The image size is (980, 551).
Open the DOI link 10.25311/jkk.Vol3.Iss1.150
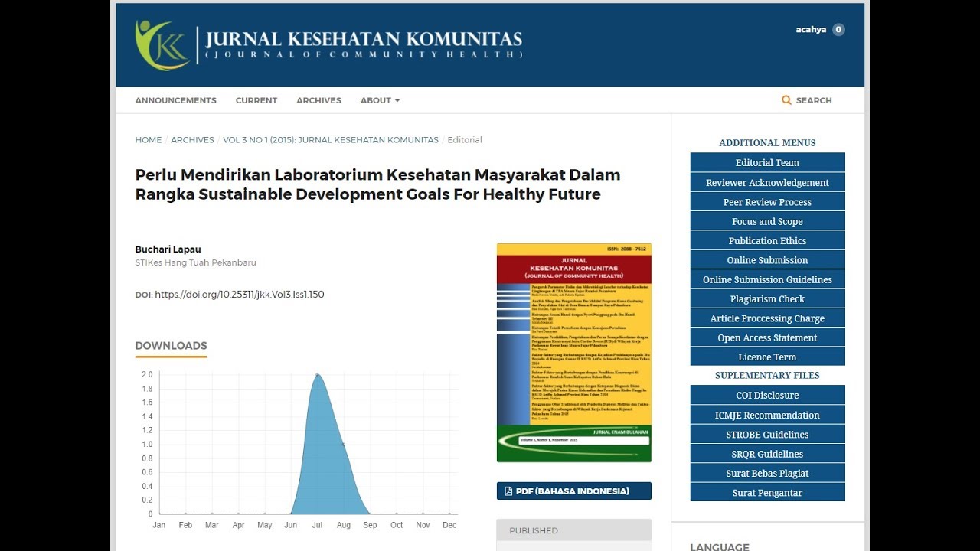[240, 295]
